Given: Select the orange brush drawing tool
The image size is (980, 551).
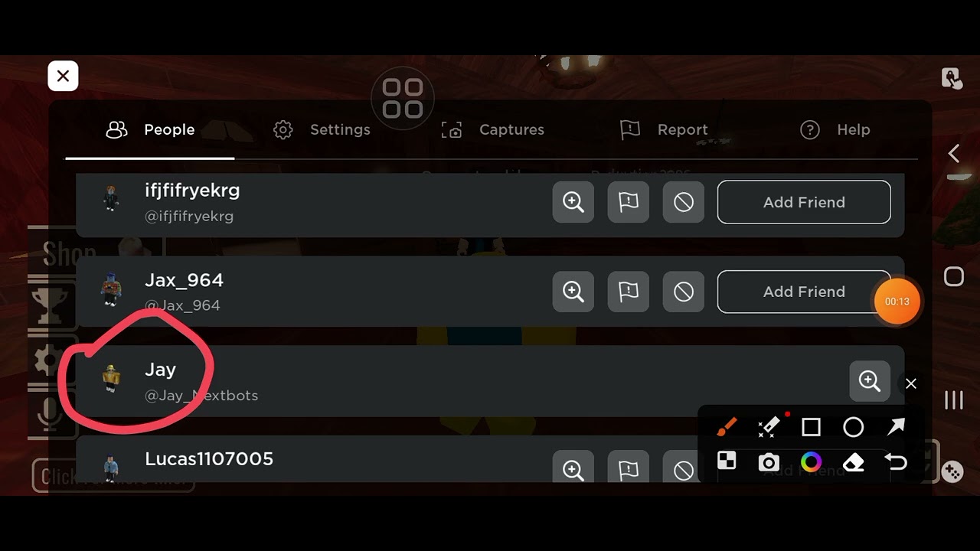Looking at the screenshot, I should pyautogui.click(x=727, y=427).
